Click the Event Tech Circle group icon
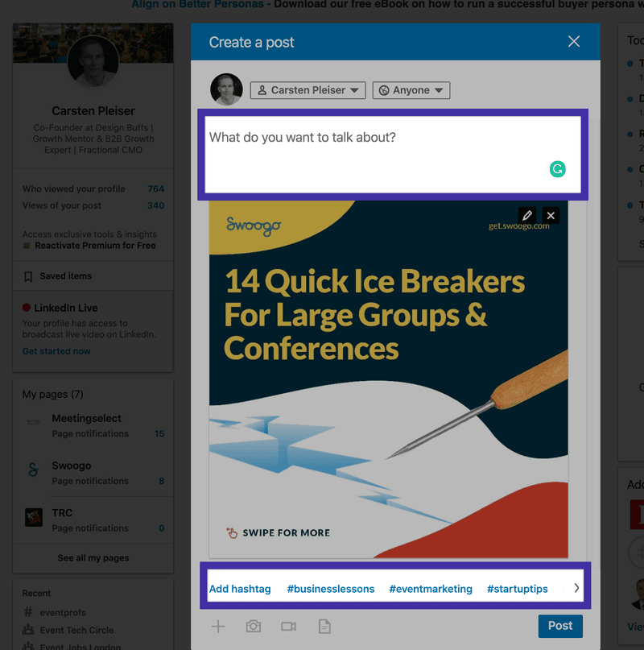Screen dimensions: 644x650 point(28,630)
